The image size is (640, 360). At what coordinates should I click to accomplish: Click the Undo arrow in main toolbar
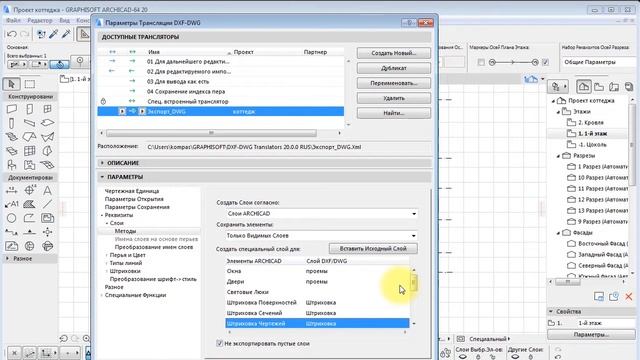coord(12,34)
